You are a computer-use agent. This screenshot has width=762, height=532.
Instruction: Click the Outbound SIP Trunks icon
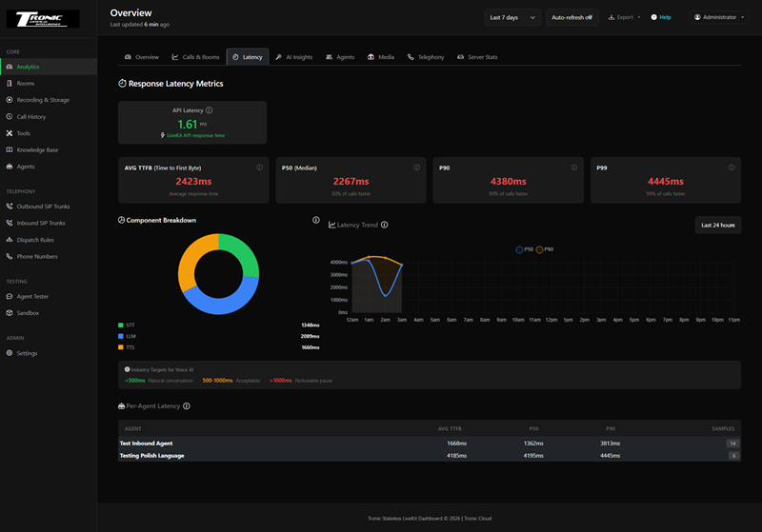[x=10, y=206]
